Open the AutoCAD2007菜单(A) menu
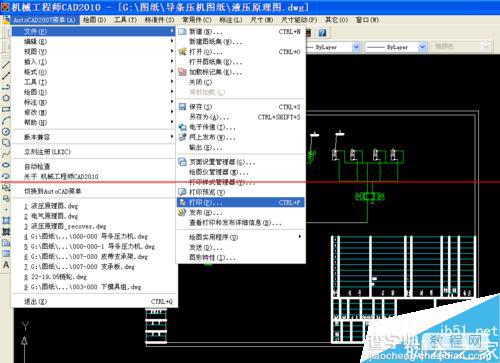The image size is (500, 363). click(44, 20)
